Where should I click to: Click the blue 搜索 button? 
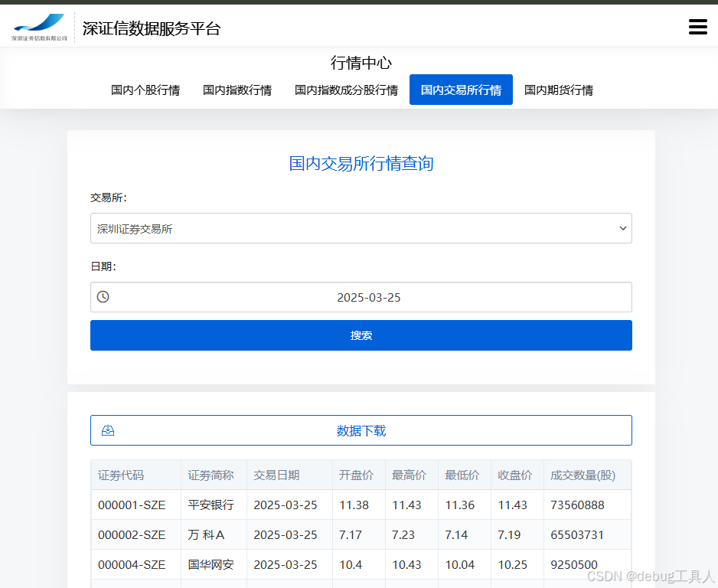point(361,335)
